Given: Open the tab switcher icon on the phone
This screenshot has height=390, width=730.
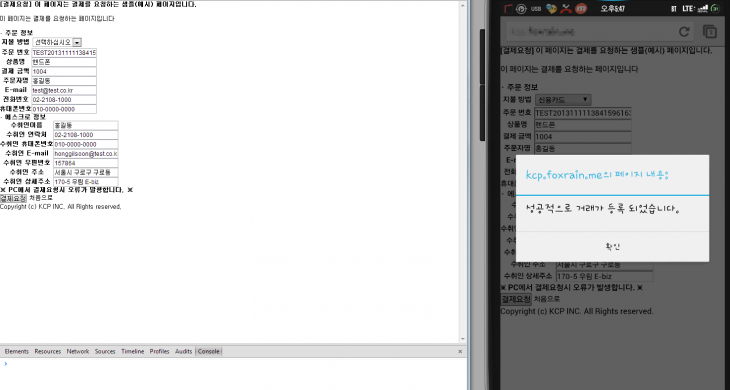Looking at the screenshot, I should 710,32.
